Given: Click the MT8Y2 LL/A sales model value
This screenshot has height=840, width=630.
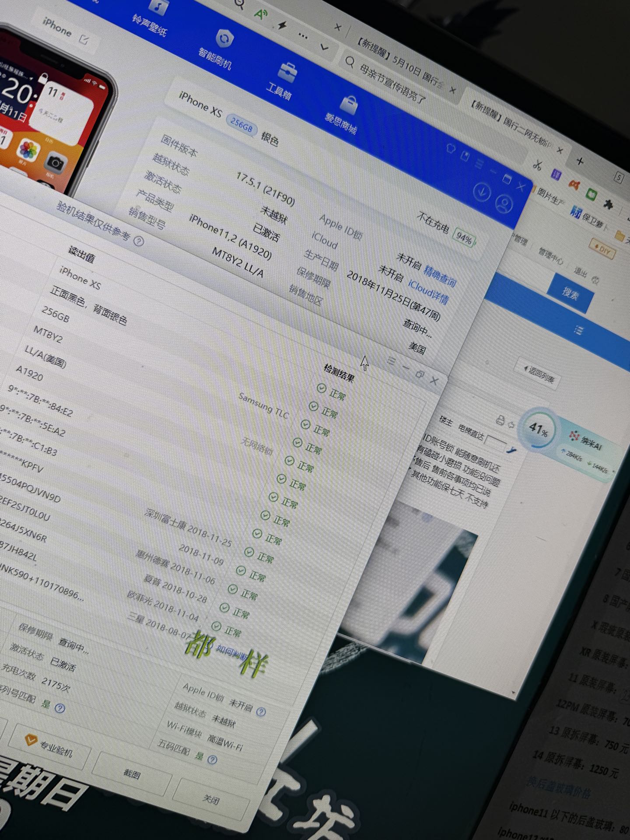Looking at the screenshot, I should (x=238, y=262).
